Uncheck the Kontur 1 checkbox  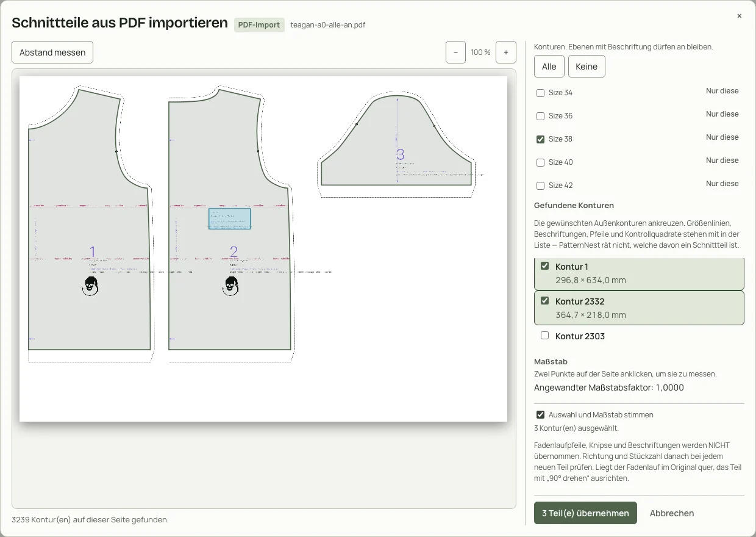point(545,266)
